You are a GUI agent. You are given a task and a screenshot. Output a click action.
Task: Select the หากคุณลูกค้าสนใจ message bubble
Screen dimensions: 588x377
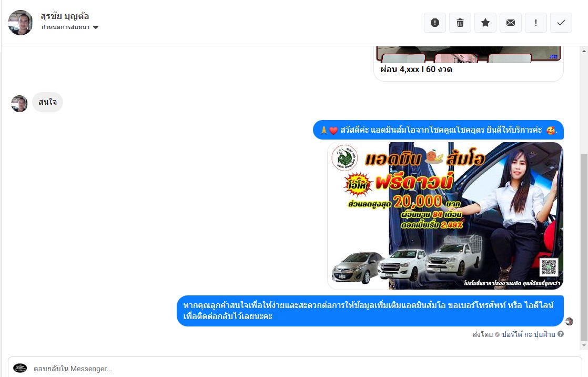(370, 311)
